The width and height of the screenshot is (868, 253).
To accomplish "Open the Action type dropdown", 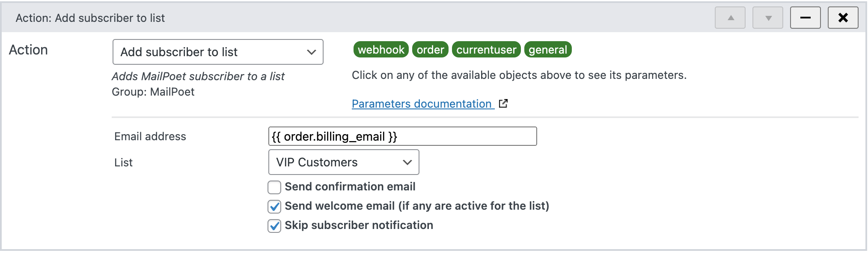I will (217, 51).
